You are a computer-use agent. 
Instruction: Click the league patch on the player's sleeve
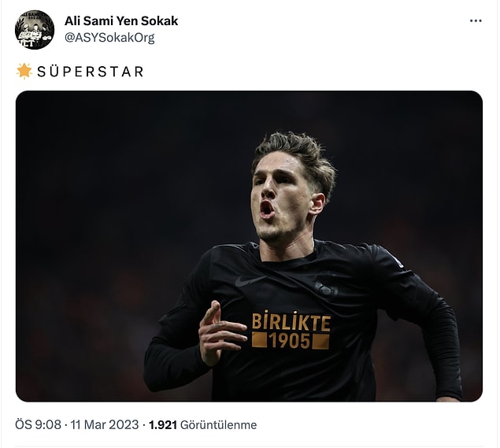tap(398, 261)
